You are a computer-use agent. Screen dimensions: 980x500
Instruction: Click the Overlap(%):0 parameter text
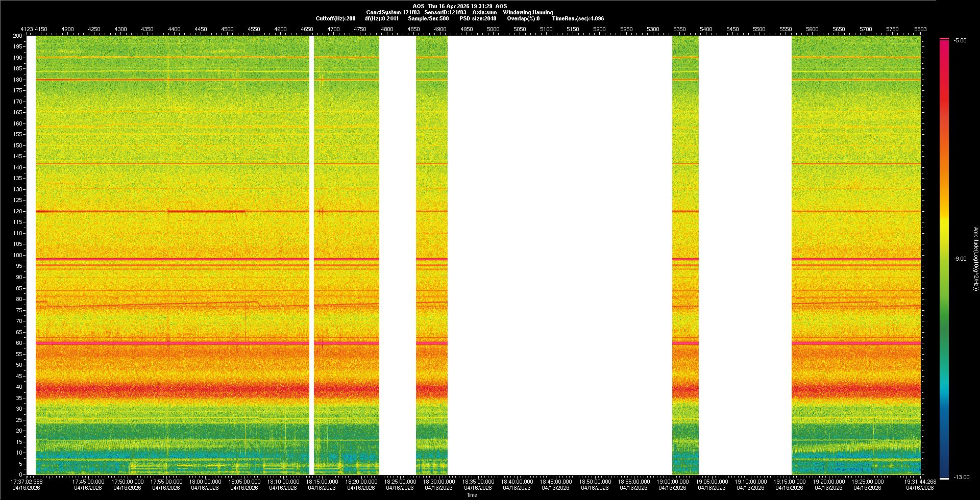[x=523, y=18]
